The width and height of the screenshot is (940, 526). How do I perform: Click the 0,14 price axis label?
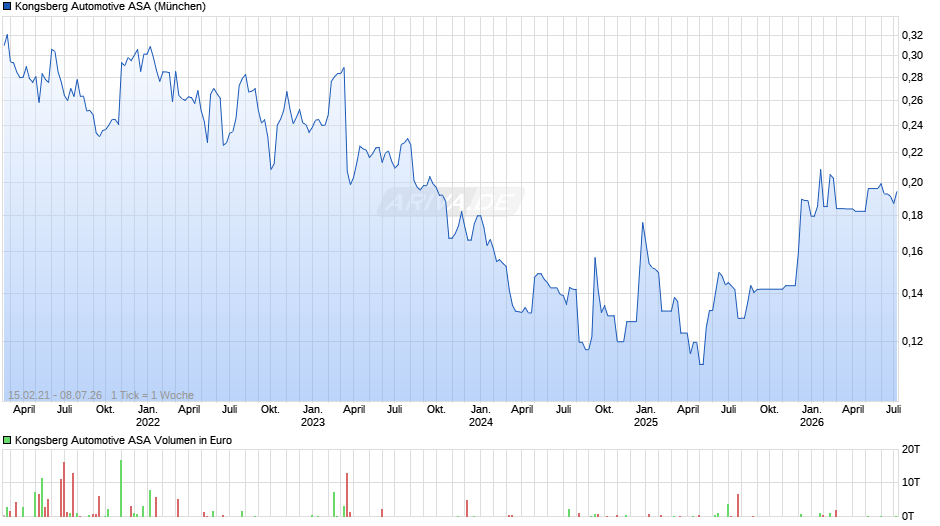(912, 293)
